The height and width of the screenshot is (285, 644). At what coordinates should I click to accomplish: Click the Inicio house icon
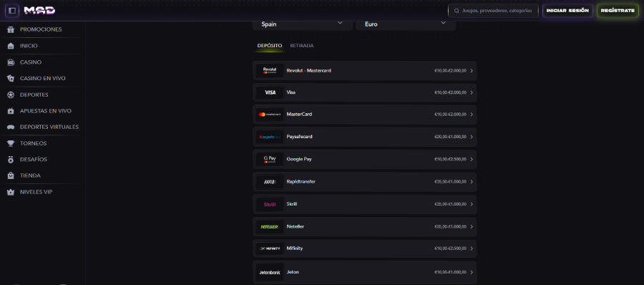tap(11, 46)
